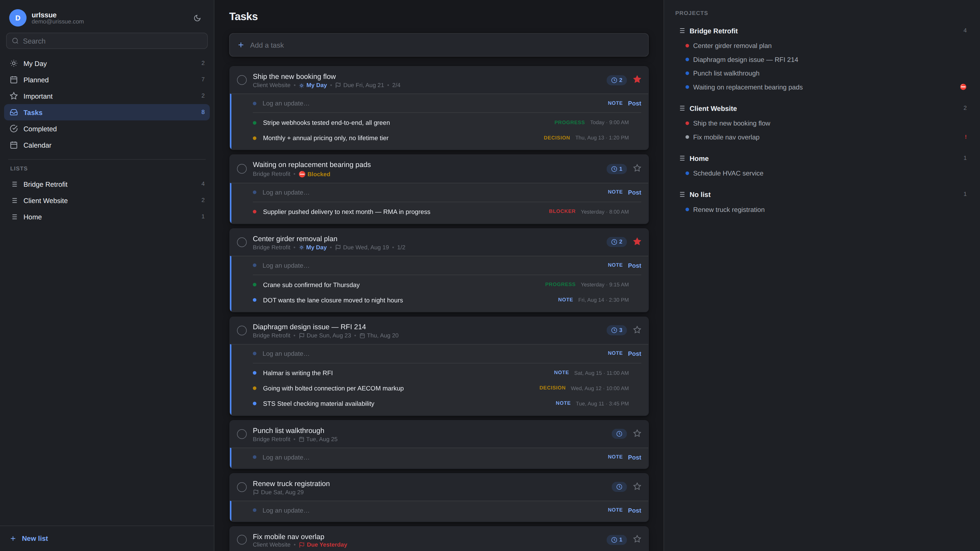Click blocked icon beside bearing pads in Projects
The width and height of the screenshot is (980, 551).
click(963, 87)
